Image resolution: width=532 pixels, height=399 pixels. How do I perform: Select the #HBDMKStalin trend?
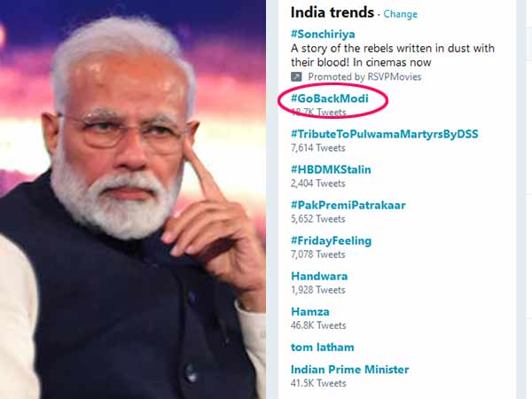pos(331,169)
